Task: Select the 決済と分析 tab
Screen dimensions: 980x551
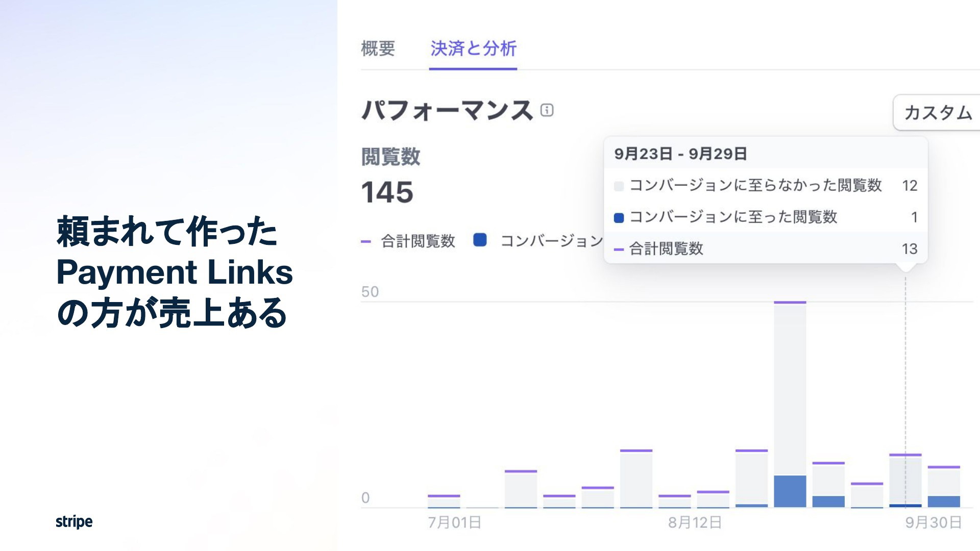Action: point(473,48)
